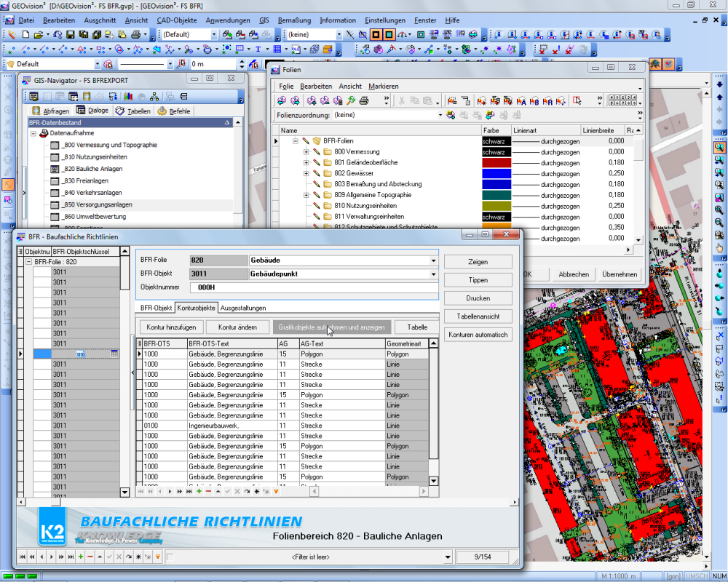Toggle the filter checkbox in the BFR bottom bar
The image size is (728, 582).
(x=170, y=557)
